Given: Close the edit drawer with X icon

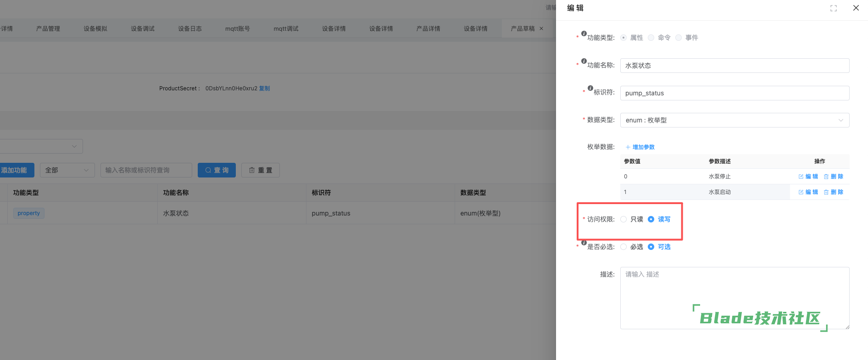Looking at the screenshot, I should pos(856,8).
